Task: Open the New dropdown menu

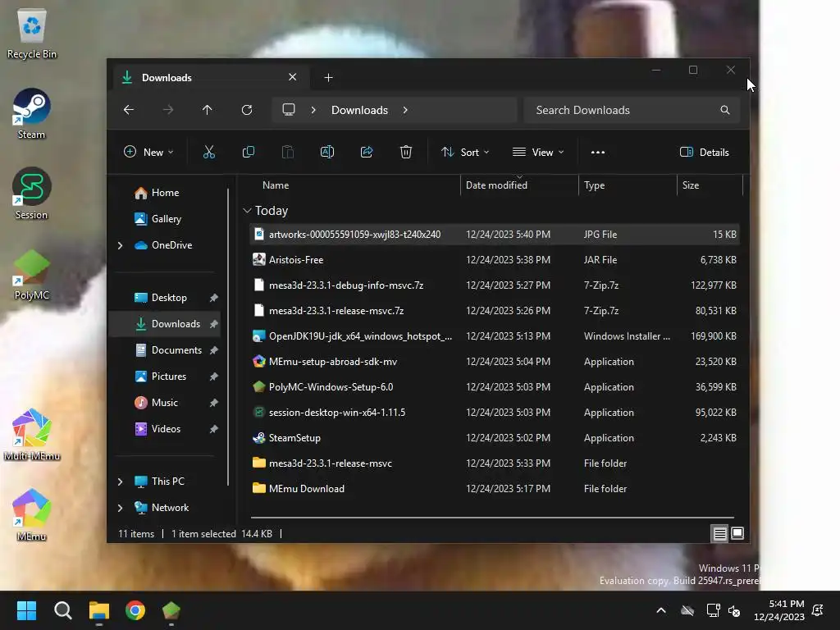Action: (148, 152)
